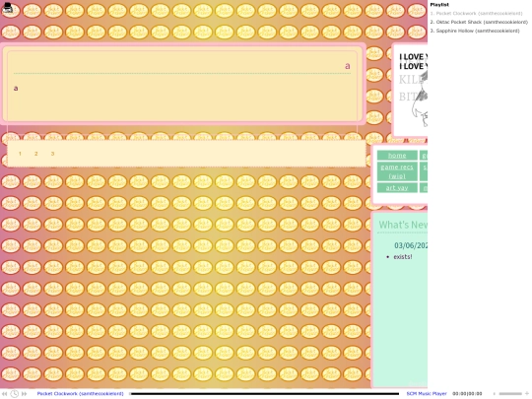Skip to previous track in music player
Screen dimensions: 532x399
point(4,393)
